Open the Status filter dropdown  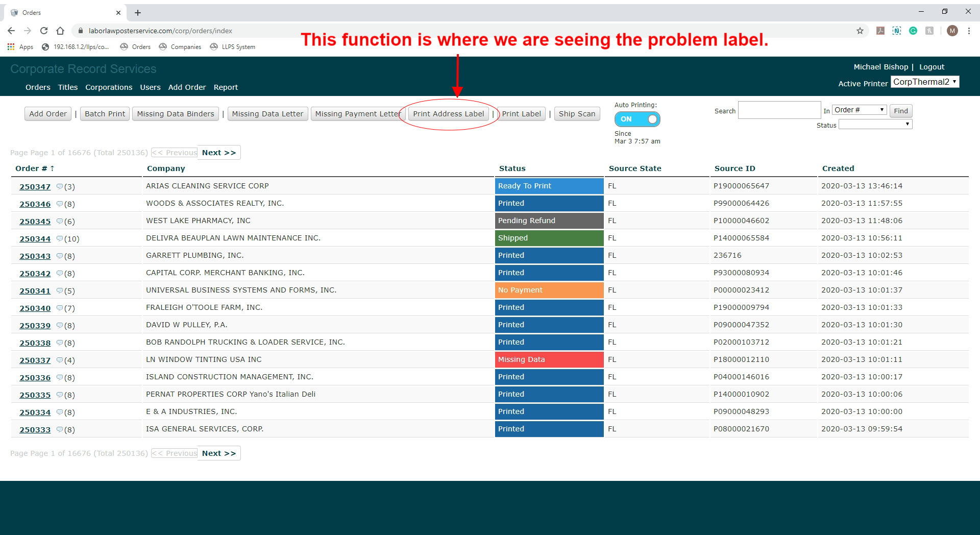point(875,125)
